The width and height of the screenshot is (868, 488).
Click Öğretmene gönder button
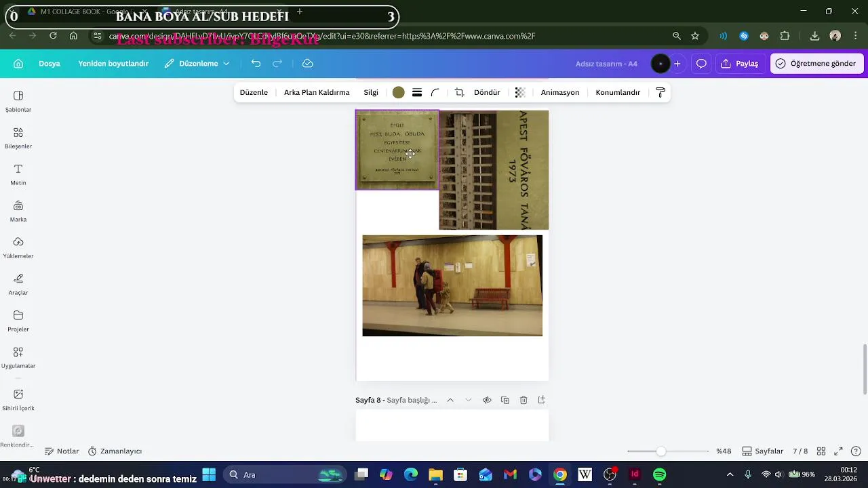pos(816,64)
